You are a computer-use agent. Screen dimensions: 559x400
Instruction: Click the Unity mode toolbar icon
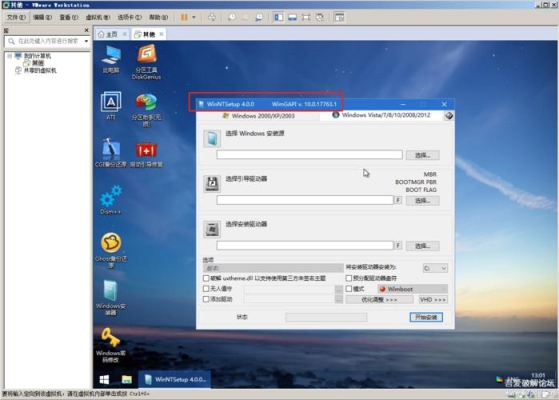320,17
